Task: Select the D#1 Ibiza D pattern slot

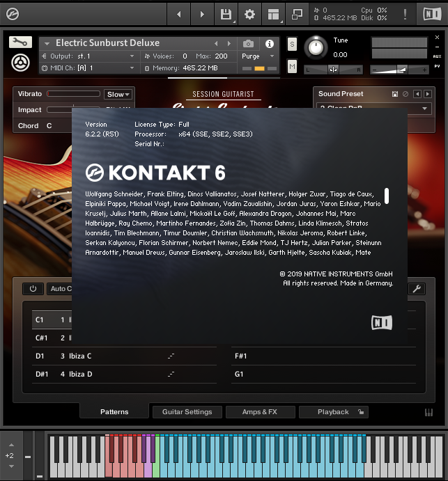Action: [x=124, y=374]
